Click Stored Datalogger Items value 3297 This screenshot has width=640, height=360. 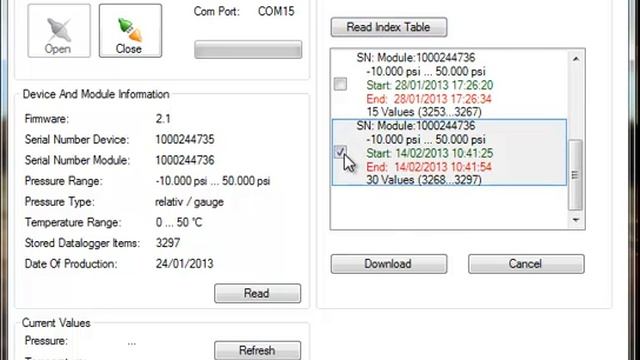coord(168,243)
